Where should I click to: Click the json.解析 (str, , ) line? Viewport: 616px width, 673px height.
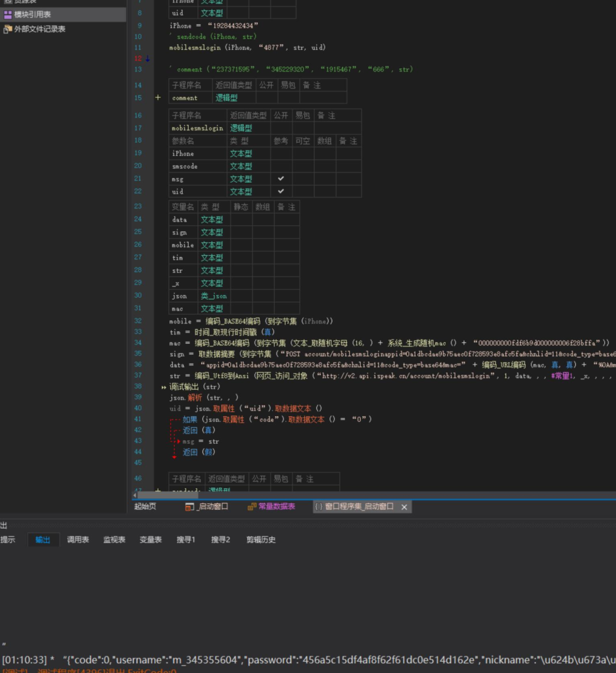pyautogui.click(x=204, y=398)
